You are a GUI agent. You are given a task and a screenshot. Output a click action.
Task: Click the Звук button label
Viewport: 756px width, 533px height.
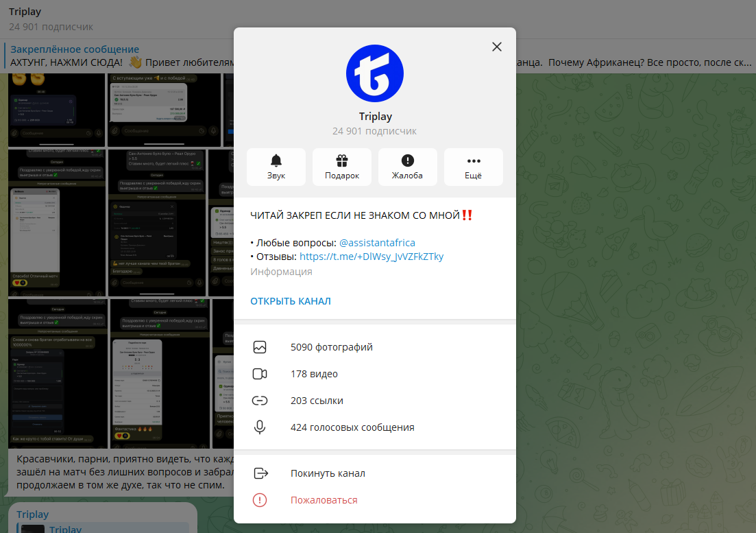click(276, 176)
